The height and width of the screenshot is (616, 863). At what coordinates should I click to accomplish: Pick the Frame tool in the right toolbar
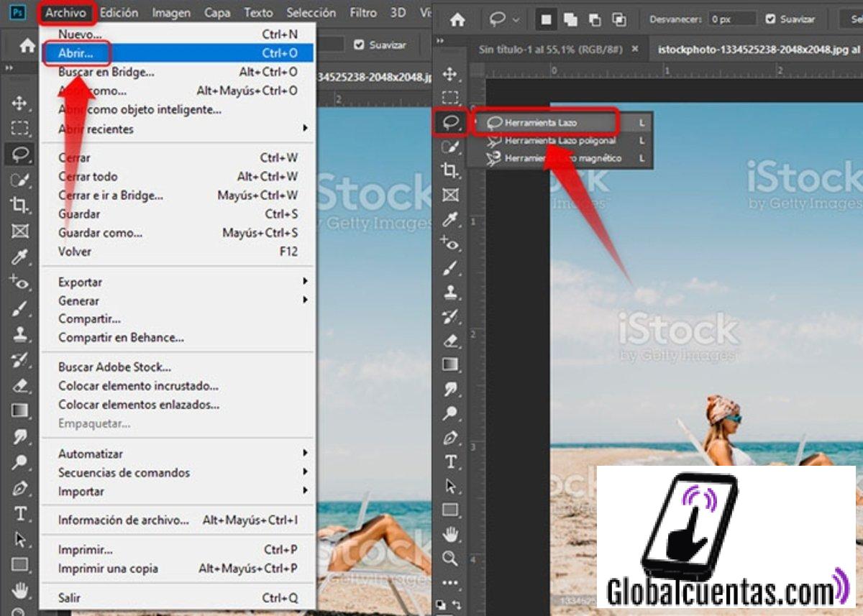point(450,194)
